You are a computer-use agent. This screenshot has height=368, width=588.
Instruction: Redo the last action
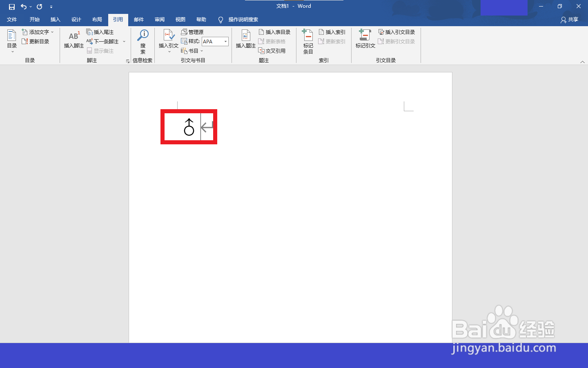[x=40, y=7]
